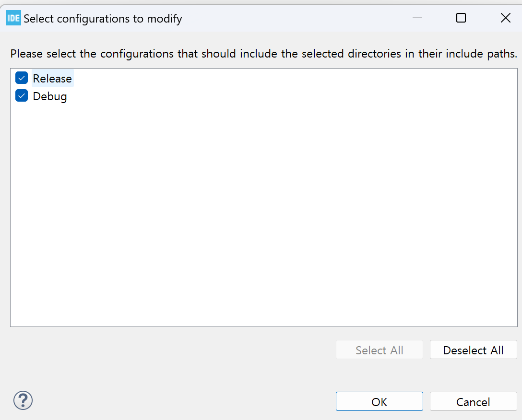Cancel the configuration dialog
The height and width of the screenshot is (420, 522).
pyautogui.click(x=473, y=402)
